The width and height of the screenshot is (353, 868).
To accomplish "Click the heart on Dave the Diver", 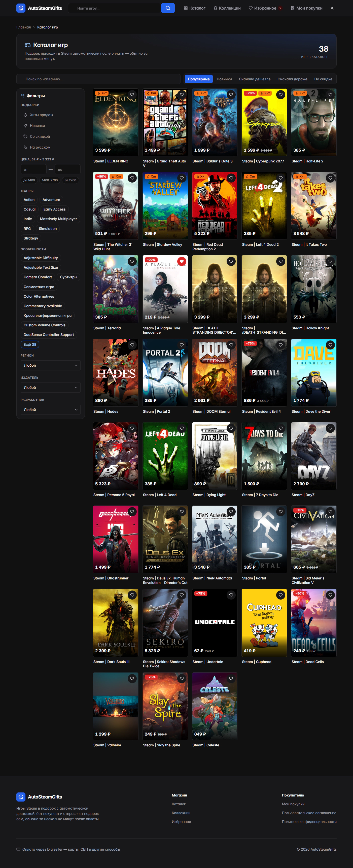I will 330,345.
